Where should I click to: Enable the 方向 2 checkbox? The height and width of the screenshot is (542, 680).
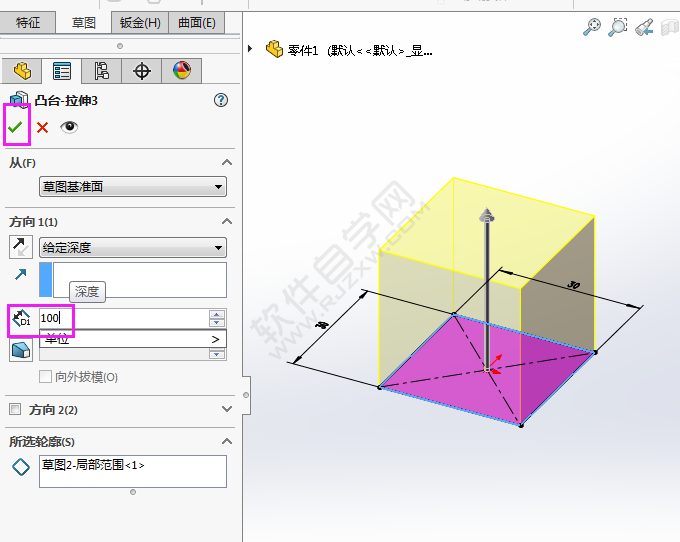tap(15, 410)
